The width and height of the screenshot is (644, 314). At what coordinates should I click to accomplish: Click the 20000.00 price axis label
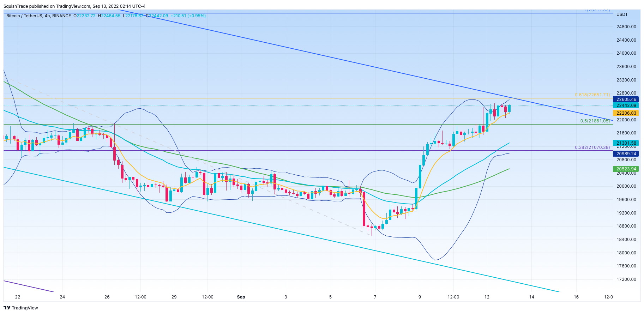coord(626,186)
